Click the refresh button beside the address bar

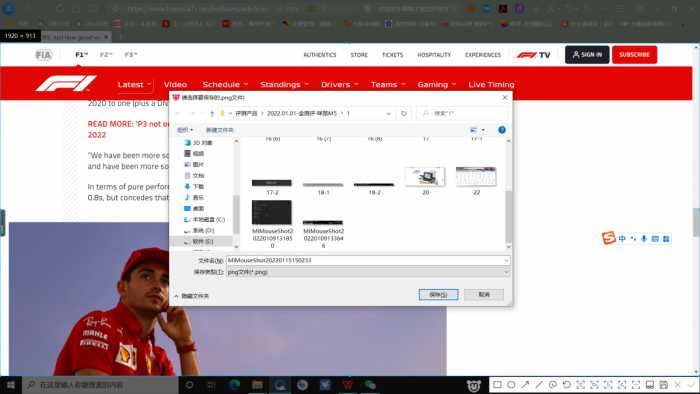pos(404,113)
